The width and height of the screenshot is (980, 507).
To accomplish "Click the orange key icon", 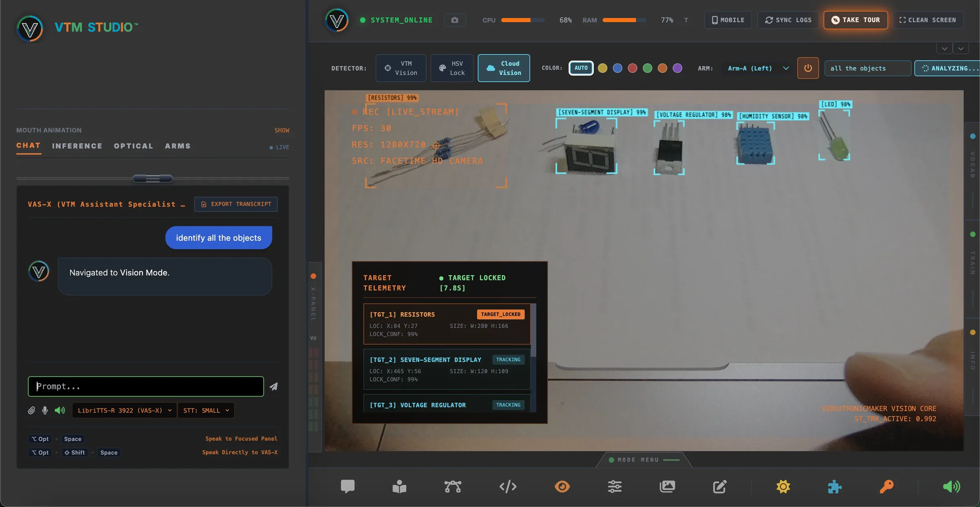I will (886, 486).
